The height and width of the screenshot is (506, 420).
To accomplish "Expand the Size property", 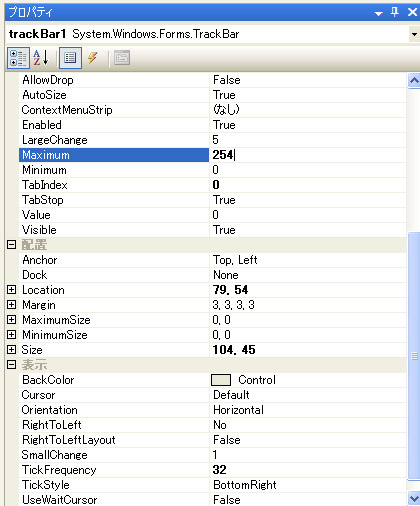I will [11, 349].
